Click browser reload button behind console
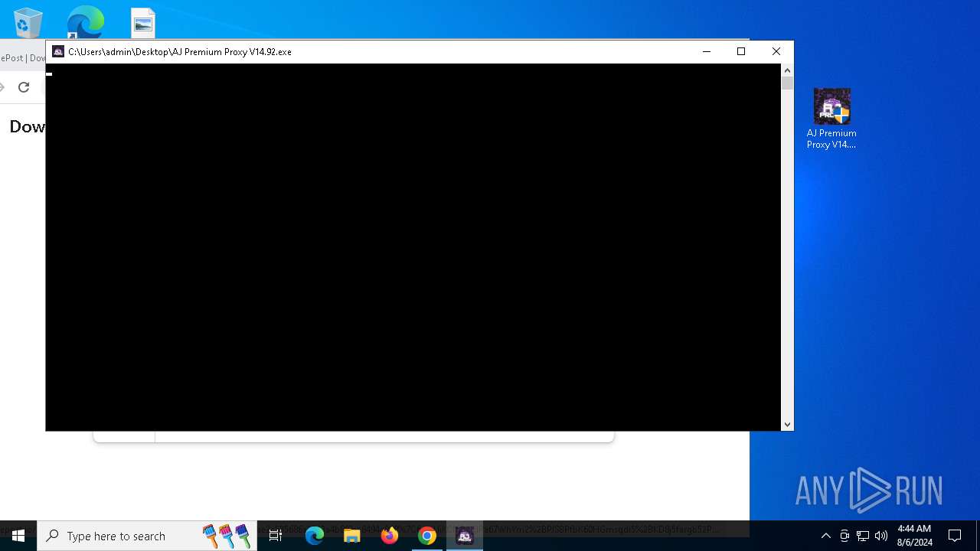The height and width of the screenshot is (551, 980). tap(24, 87)
